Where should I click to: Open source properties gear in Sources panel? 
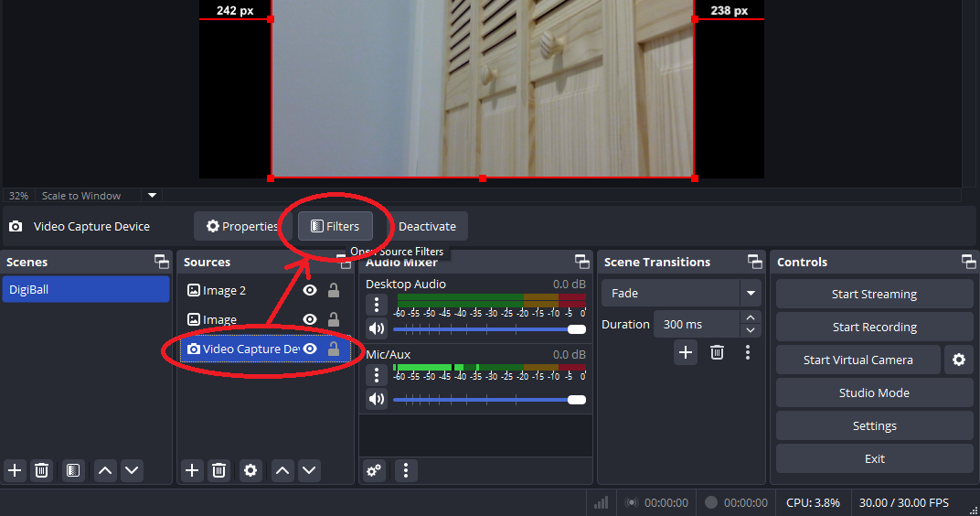[x=250, y=470]
